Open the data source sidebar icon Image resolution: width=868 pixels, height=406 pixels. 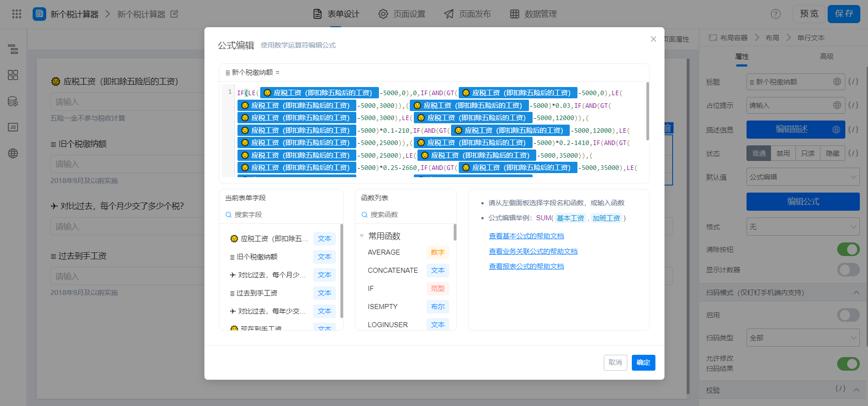coord(13,101)
